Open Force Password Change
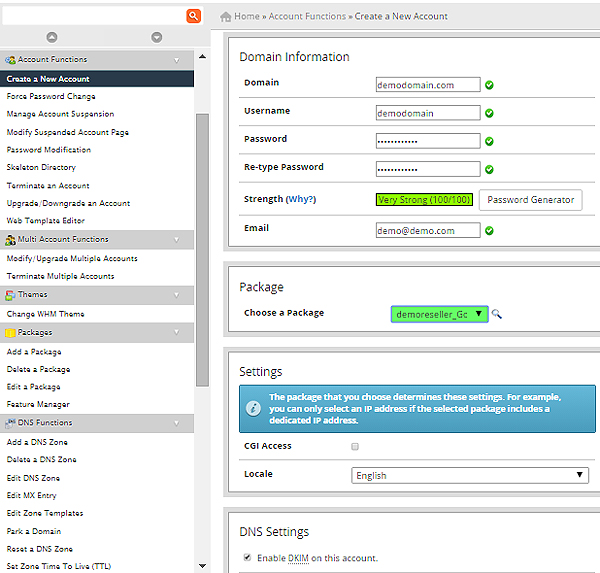Screen dimensions: 600x573 (x=51, y=96)
